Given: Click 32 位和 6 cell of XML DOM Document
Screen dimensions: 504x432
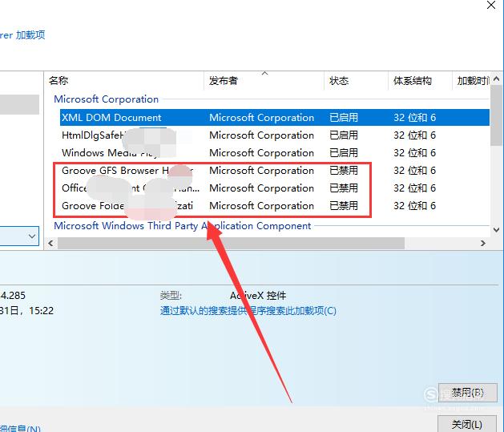Looking at the screenshot, I should (414, 118).
